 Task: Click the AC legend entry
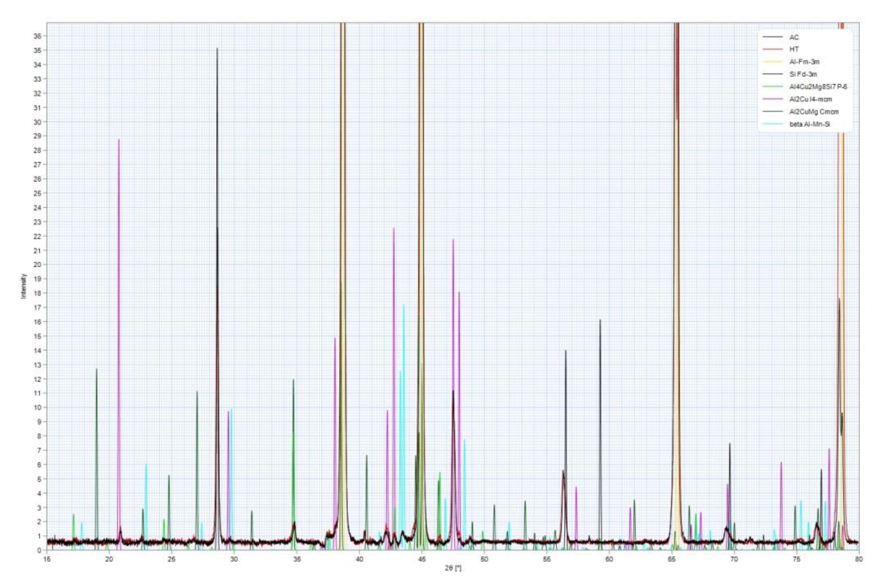[794, 37]
